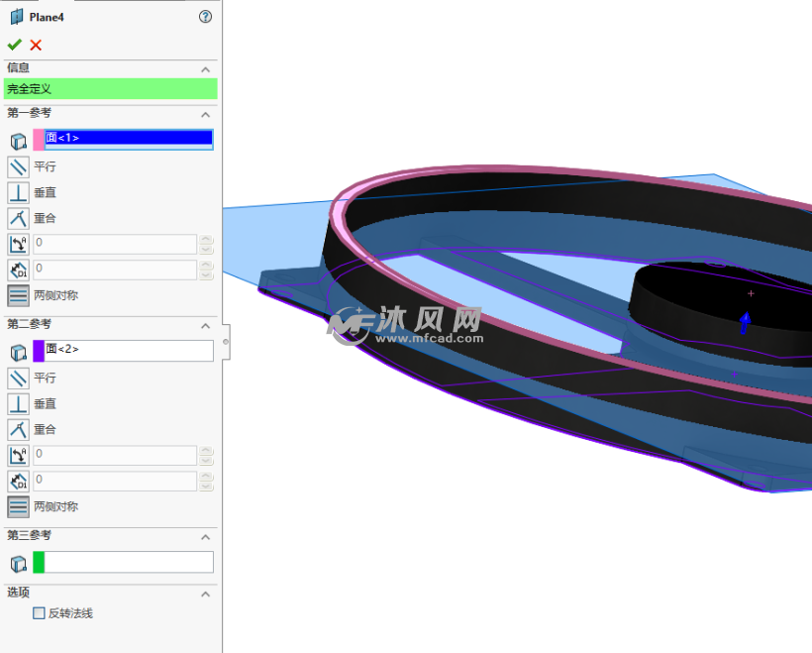
Task: Collapse the 第一参考 section
Action: [x=206, y=115]
